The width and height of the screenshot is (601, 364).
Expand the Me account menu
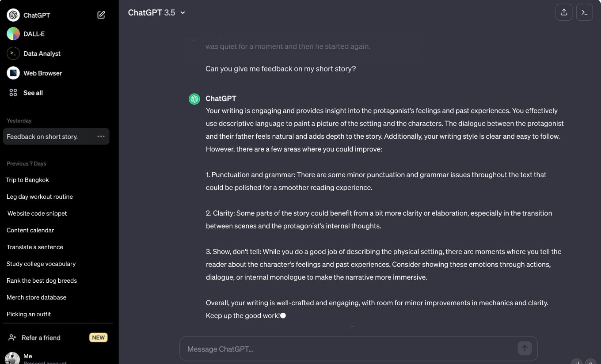(27, 356)
